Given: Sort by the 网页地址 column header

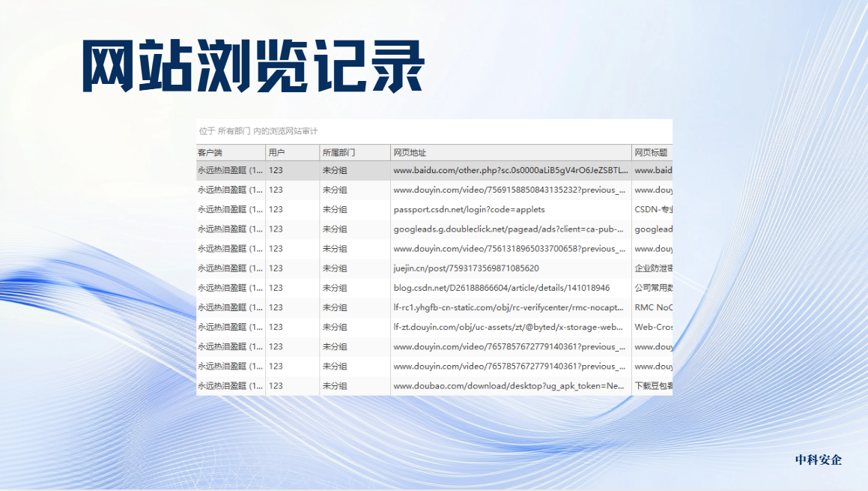Looking at the screenshot, I should coord(511,152).
